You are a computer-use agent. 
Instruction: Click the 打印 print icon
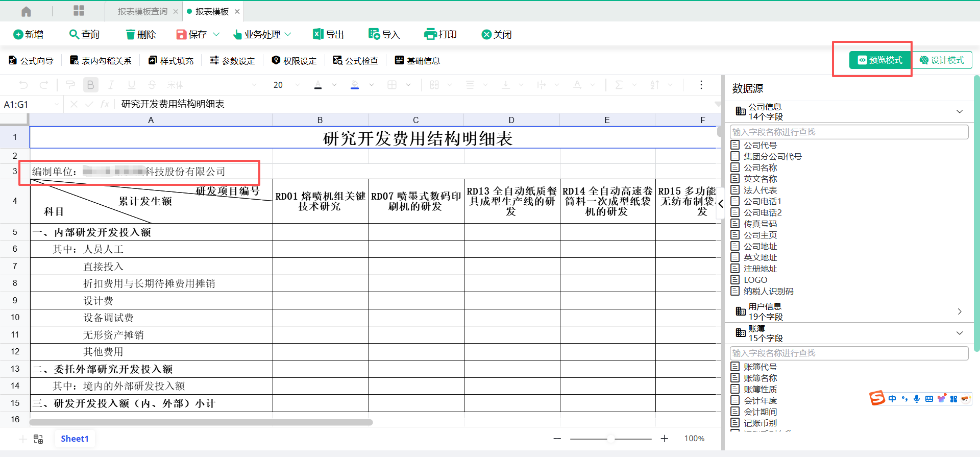pyautogui.click(x=430, y=34)
